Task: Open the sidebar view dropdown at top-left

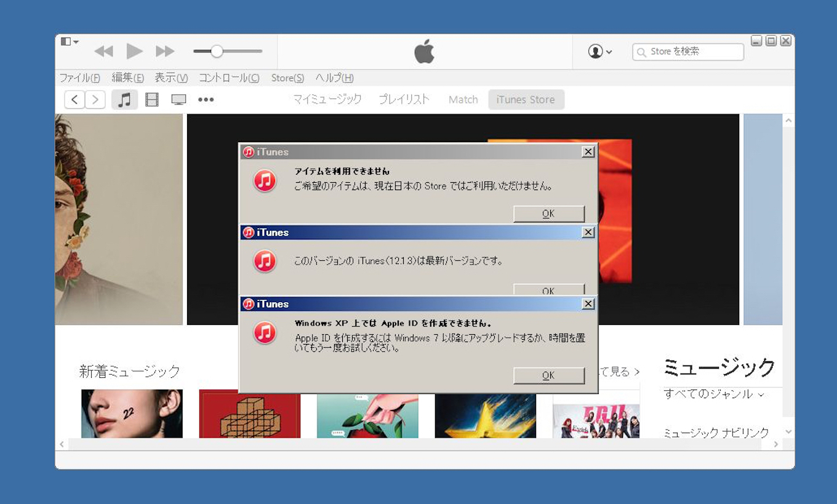Action: pyautogui.click(x=70, y=42)
